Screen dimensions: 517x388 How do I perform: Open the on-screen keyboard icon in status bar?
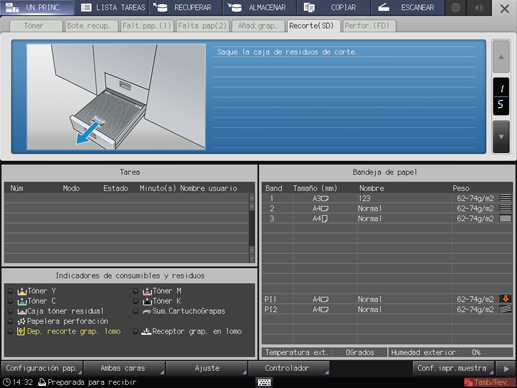pos(264,382)
